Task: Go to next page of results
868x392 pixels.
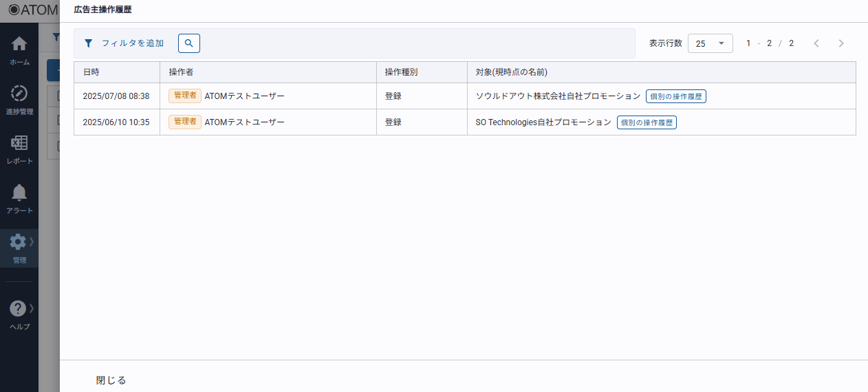Action: (x=841, y=43)
